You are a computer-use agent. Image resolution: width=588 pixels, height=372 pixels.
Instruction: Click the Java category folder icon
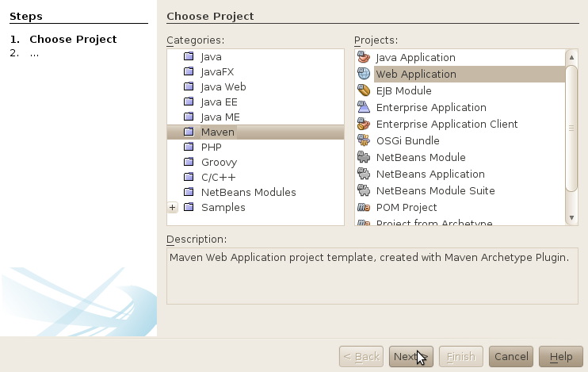189,56
